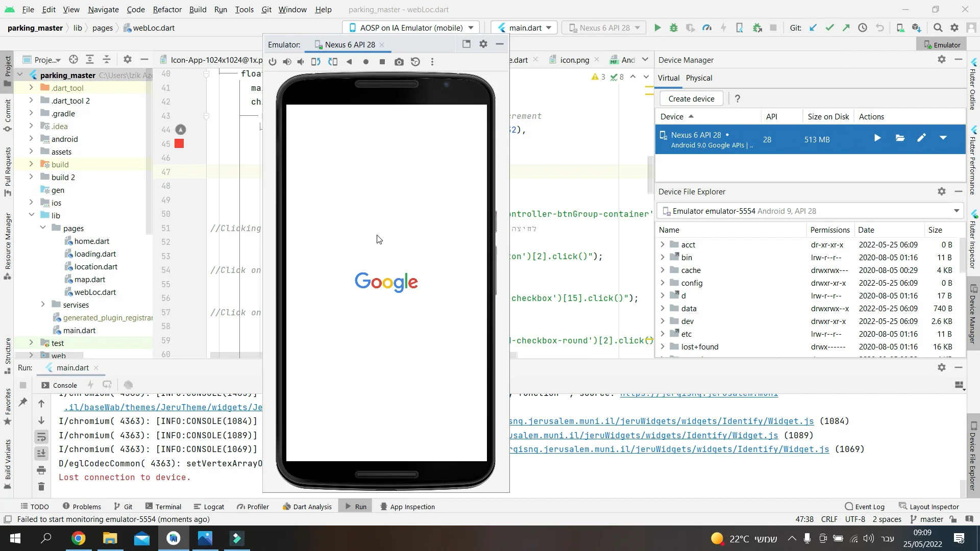This screenshot has height=551, width=980.
Task: Open the Build menu
Action: click(198, 9)
